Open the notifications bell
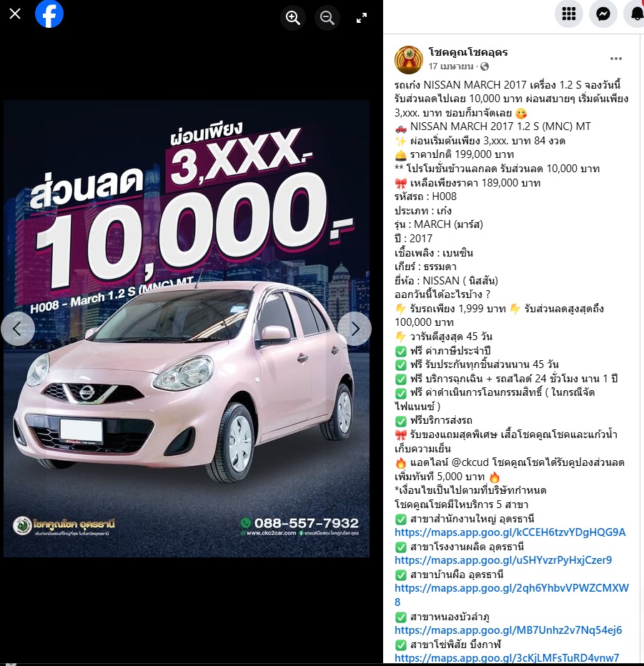The image size is (644, 666). [x=636, y=14]
